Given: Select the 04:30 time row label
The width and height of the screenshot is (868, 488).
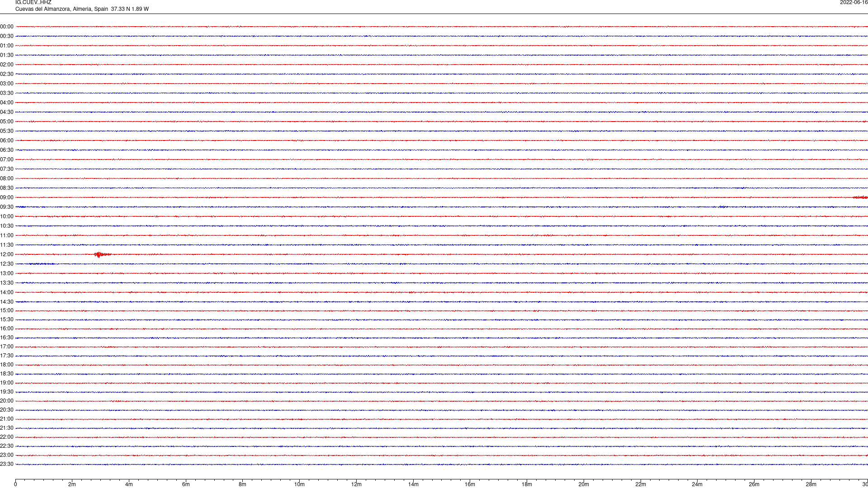Looking at the screenshot, I should 7,112.
